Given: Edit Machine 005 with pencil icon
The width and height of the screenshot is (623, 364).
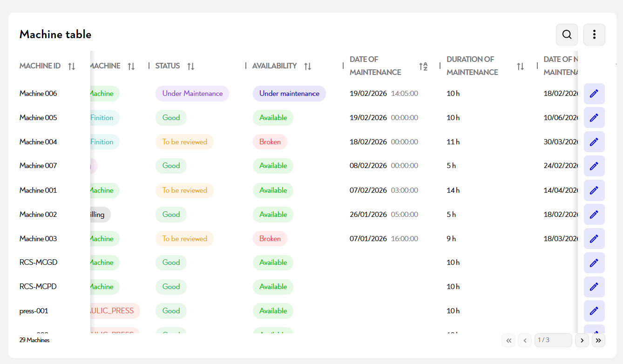Looking at the screenshot, I should pyautogui.click(x=594, y=118).
